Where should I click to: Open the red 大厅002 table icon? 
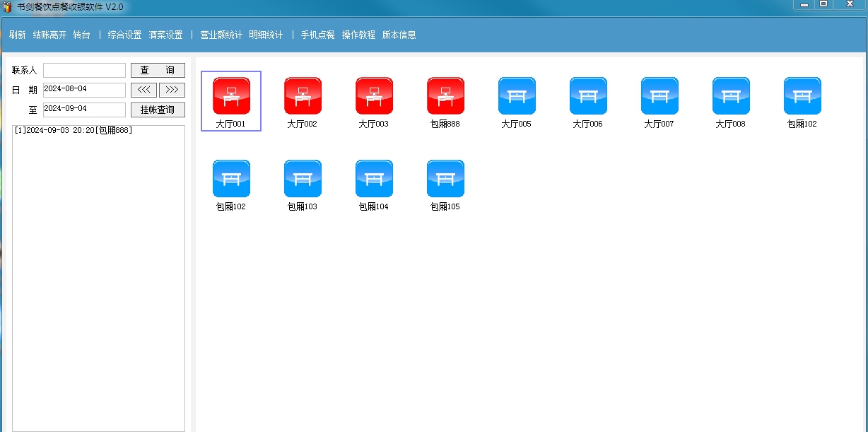point(303,96)
